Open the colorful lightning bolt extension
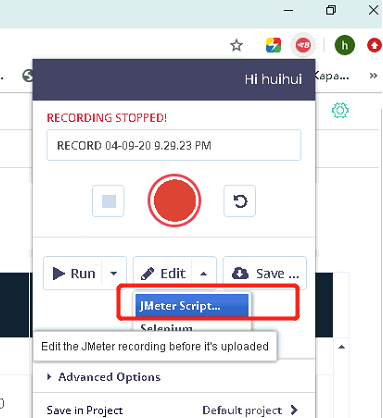This screenshot has width=383, height=418. [x=273, y=45]
